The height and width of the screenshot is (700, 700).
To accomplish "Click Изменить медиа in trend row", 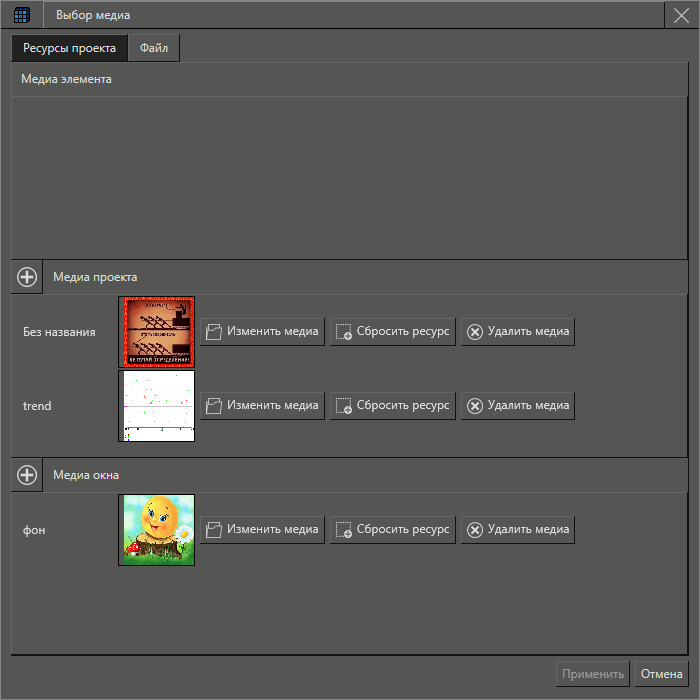I will click(263, 406).
